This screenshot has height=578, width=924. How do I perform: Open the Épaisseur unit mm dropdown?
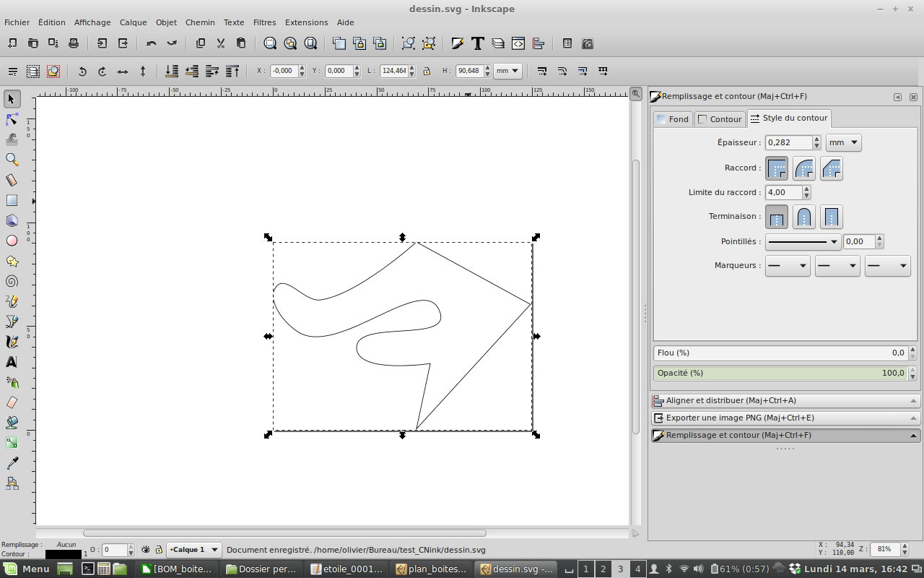844,143
